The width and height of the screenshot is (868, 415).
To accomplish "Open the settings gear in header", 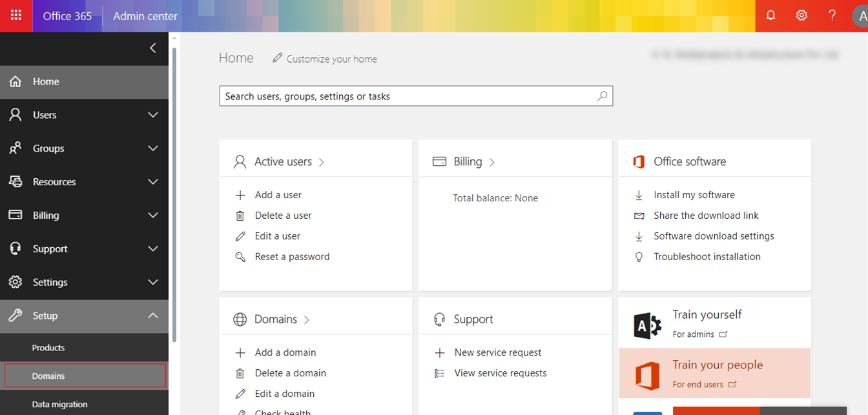I will pyautogui.click(x=801, y=15).
